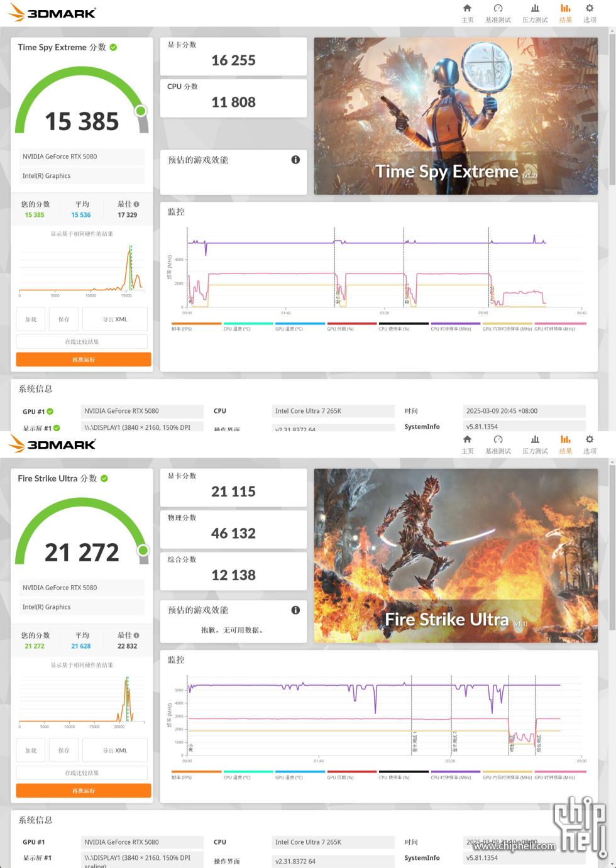616x868 pixels.
Task: Click info icon next to 最佳 22 832
Action: 136,635
